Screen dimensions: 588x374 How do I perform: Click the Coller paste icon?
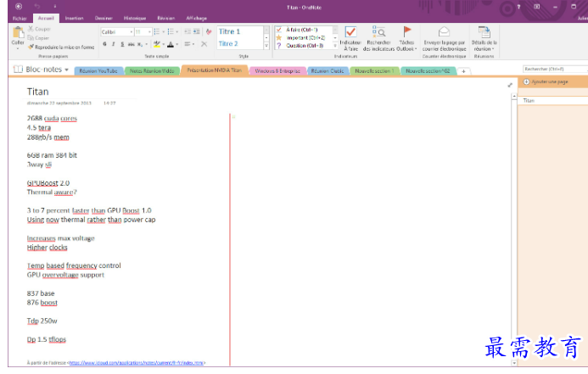click(x=18, y=32)
